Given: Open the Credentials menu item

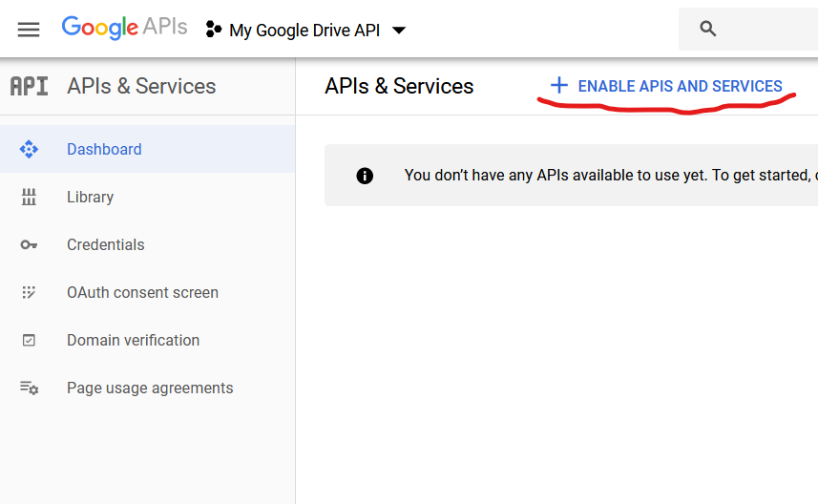Looking at the screenshot, I should point(105,244).
